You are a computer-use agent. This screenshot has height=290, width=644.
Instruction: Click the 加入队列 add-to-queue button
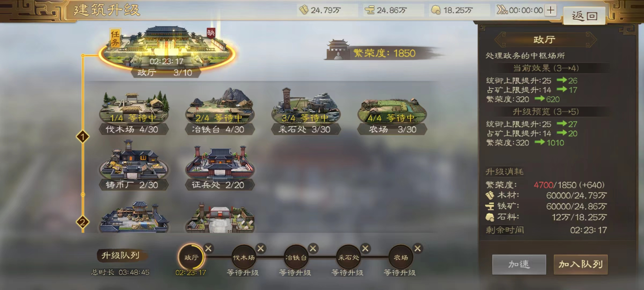(x=581, y=264)
